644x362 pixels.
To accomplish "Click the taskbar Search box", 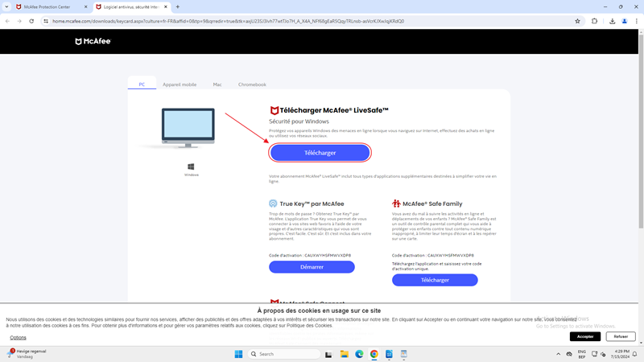I will coord(284,354).
